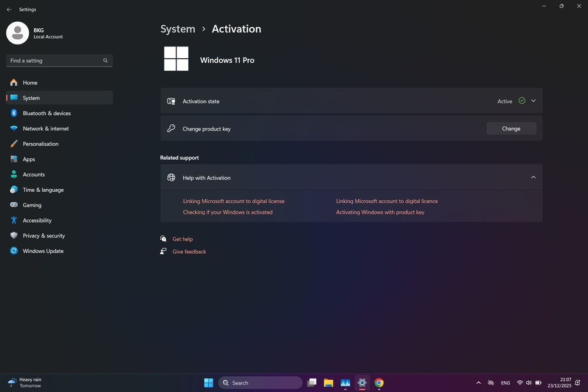
Task: Collapse the Help with Activation section
Action: [533, 177]
